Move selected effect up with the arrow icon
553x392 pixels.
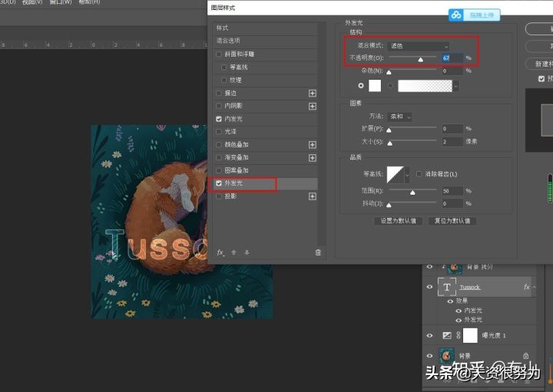pos(233,252)
